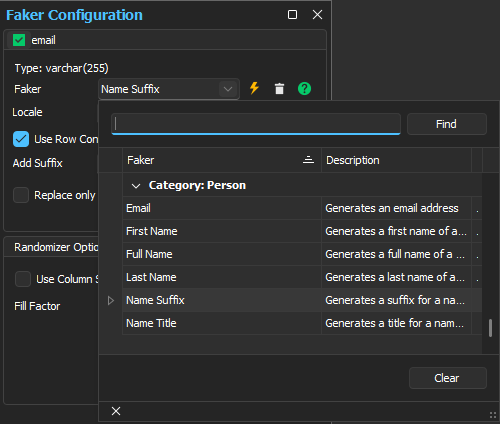Click the X icon at bottom of dropdown popup
500x424 pixels.
(x=116, y=411)
